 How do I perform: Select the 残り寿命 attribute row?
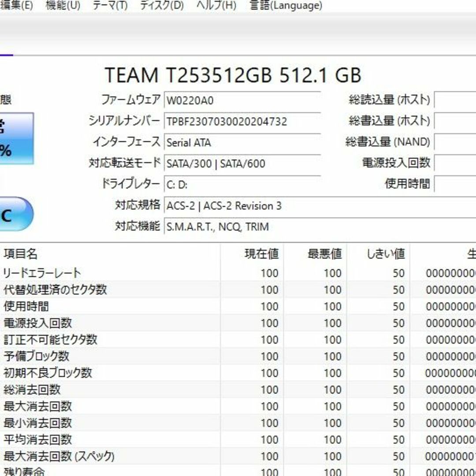(238, 471)
